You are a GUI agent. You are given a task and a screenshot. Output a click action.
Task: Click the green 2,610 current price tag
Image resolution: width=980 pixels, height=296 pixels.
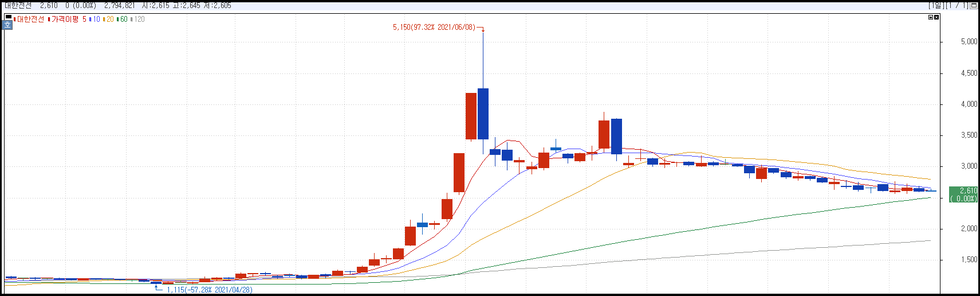963,194
